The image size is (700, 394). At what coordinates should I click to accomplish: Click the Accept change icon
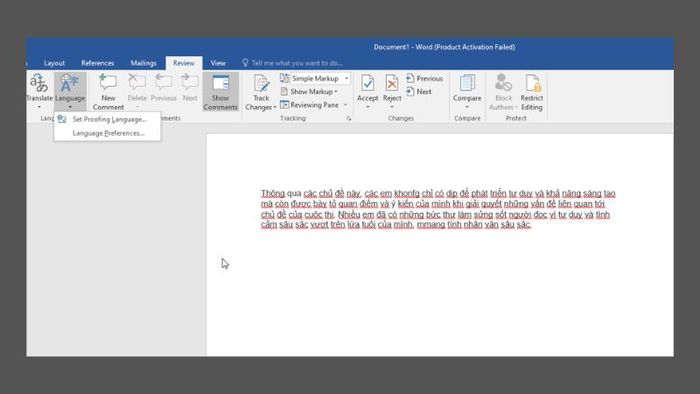click(367, 83)
